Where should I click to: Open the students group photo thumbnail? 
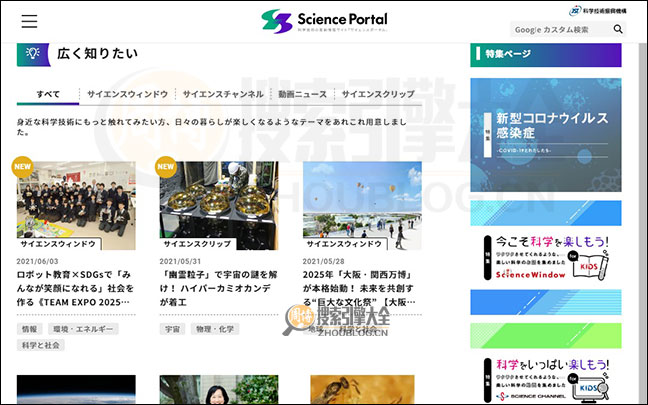point(76,205)
